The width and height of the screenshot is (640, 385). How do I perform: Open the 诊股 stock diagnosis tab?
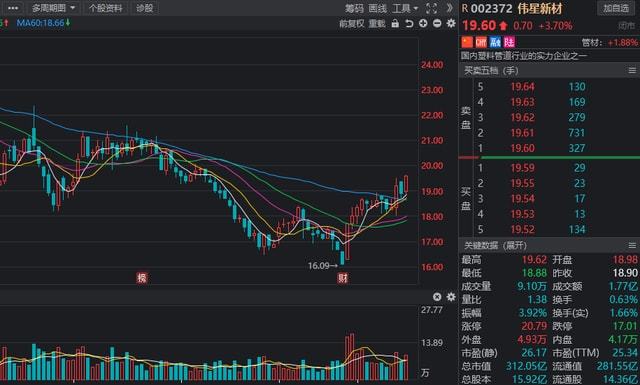point(144,8)
